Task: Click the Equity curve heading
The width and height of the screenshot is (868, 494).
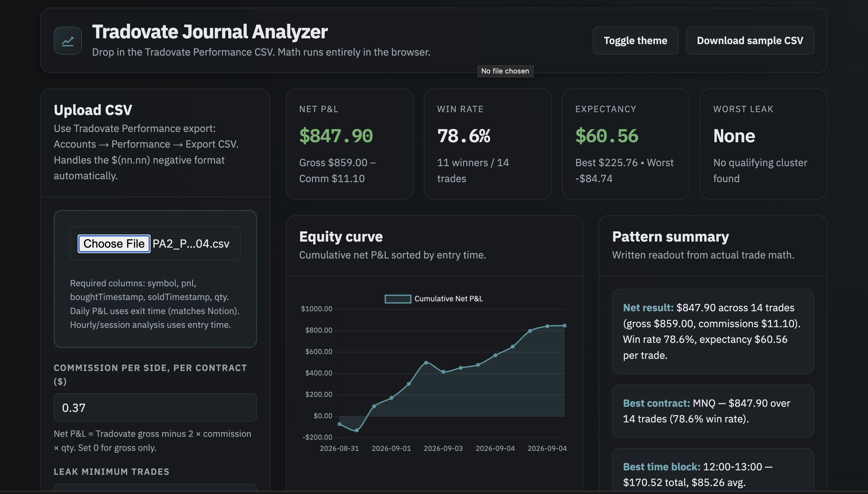Action: tap(341, 236)
